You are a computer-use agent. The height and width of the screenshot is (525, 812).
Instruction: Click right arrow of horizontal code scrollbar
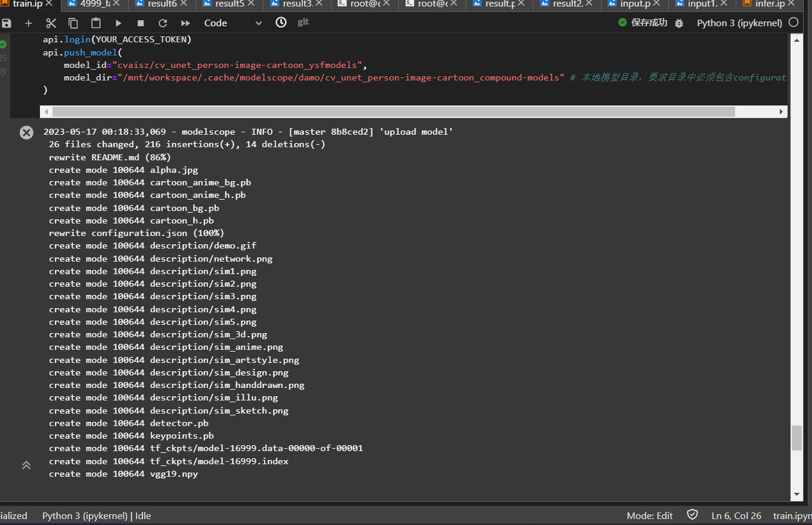[781, 111]
